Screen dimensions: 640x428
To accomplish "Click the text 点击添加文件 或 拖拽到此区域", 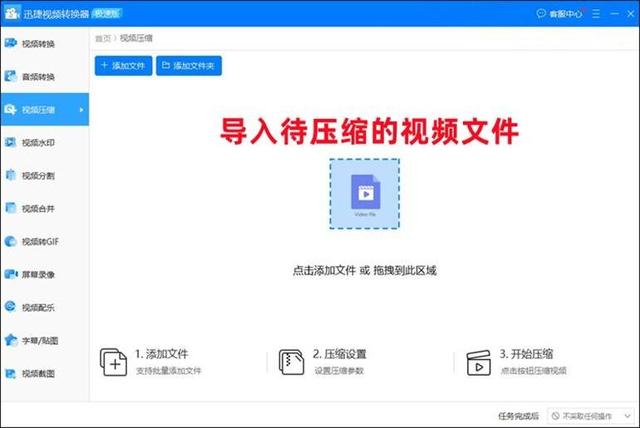I will tap(364, 271).
